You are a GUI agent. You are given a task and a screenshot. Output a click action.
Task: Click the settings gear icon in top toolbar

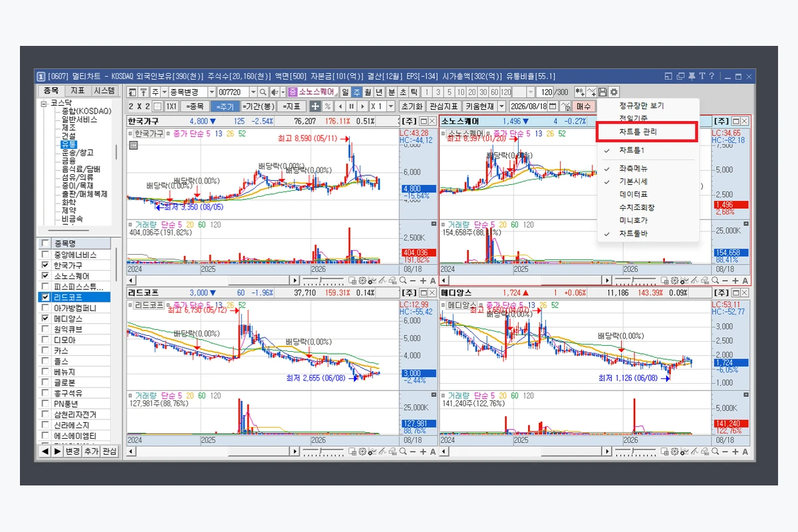[x=614, y=92]
